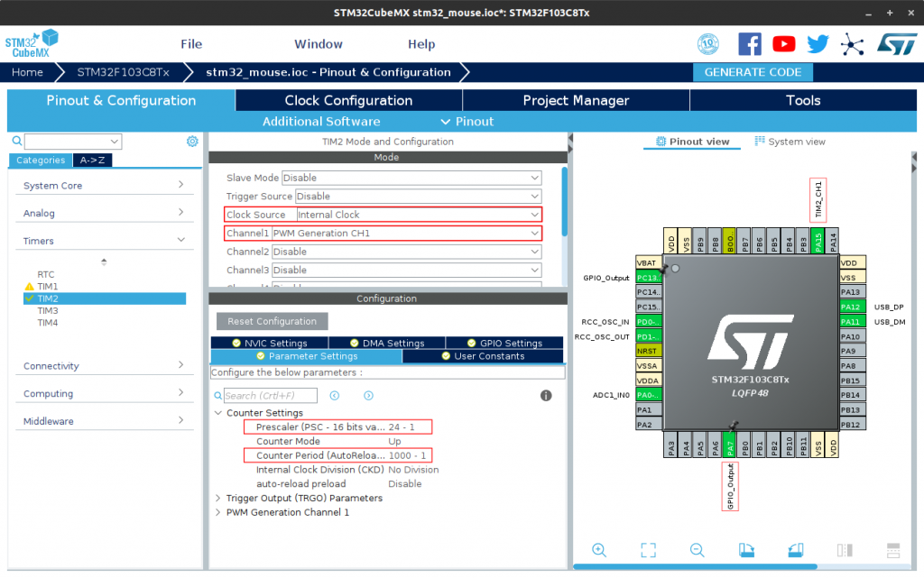Viewport: 924px width, 578px height.
Task: Collapse the Timers category
Action: pyautogui.click(x=105, y=241)
